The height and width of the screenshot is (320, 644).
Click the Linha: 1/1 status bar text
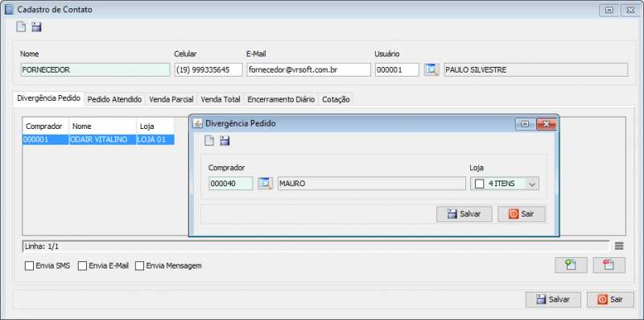click(42, 247)
